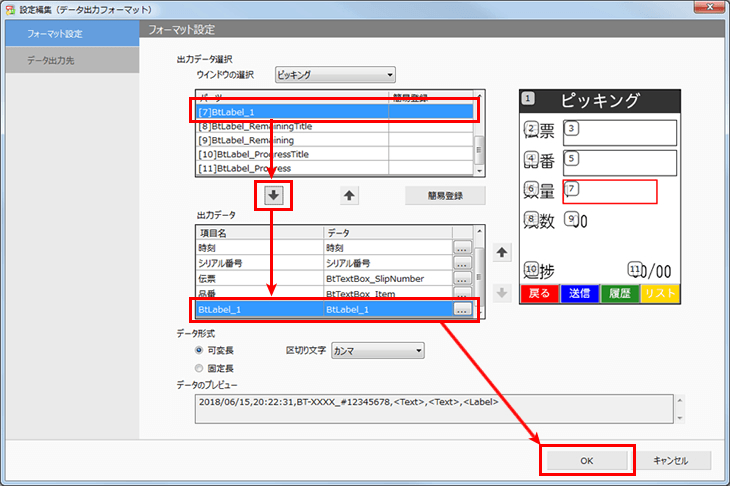Open the データ出力先 tab
This screenshot has height=486, width=730.
[x=70, y=60]
